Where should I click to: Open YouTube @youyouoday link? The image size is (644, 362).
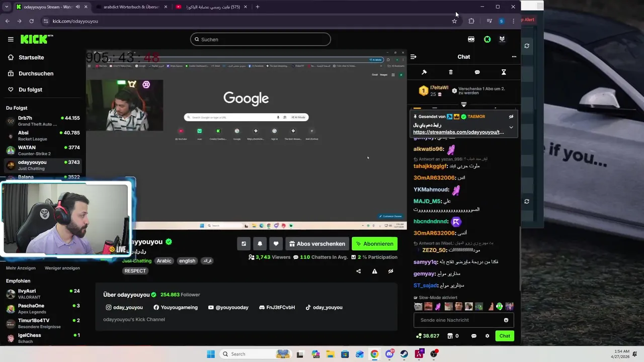tap(228, 307)
